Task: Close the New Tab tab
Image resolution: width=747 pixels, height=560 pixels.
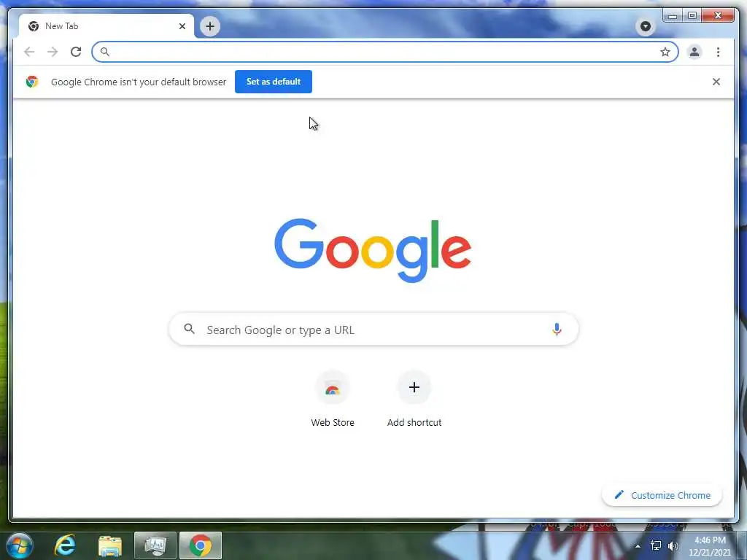Action: point(182,26)
